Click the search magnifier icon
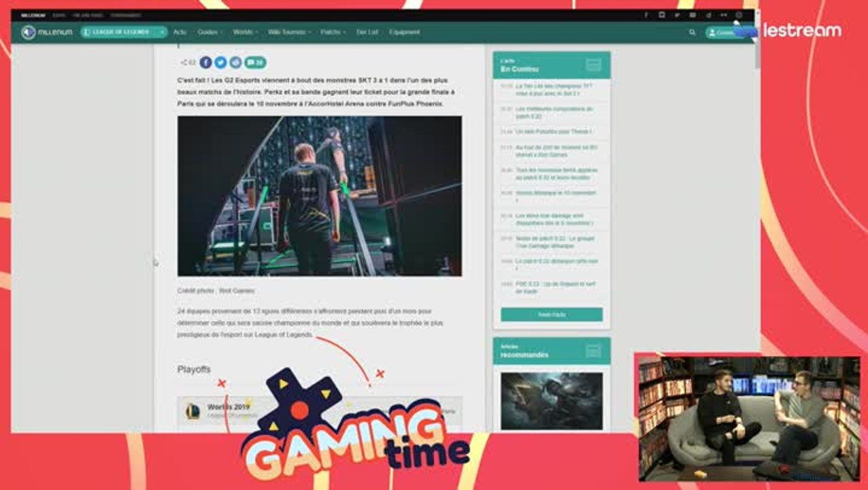Image resolution: width=868 pixels, height=490 pixels. (x=692, y=32)
